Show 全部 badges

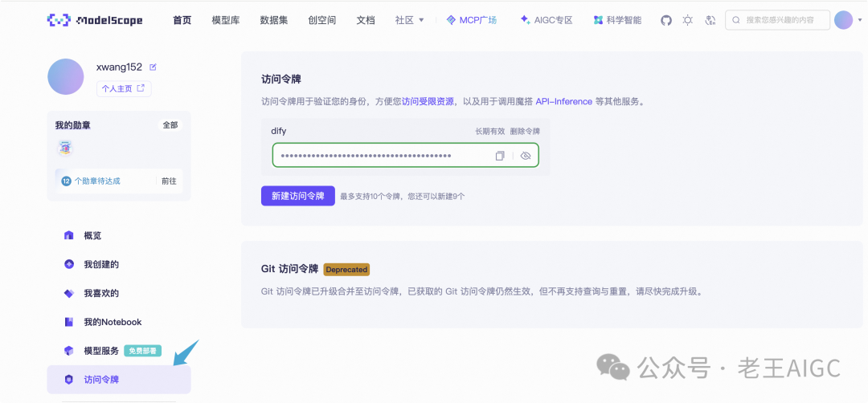coord(170,125)
